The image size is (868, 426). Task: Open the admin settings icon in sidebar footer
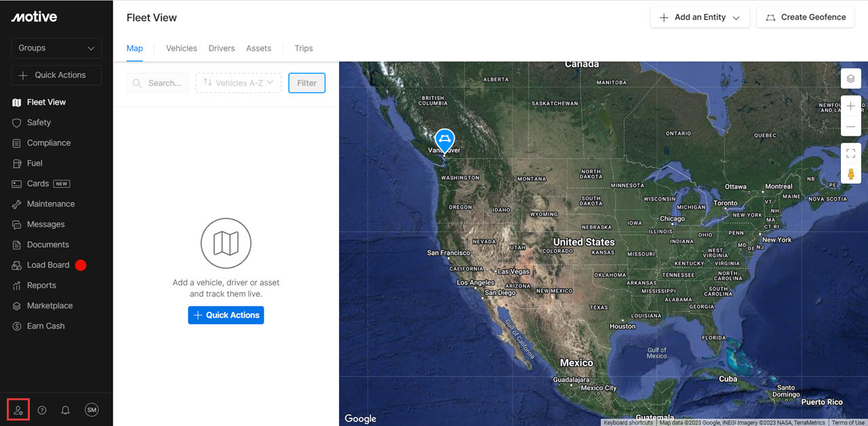[x=18, y=410]
